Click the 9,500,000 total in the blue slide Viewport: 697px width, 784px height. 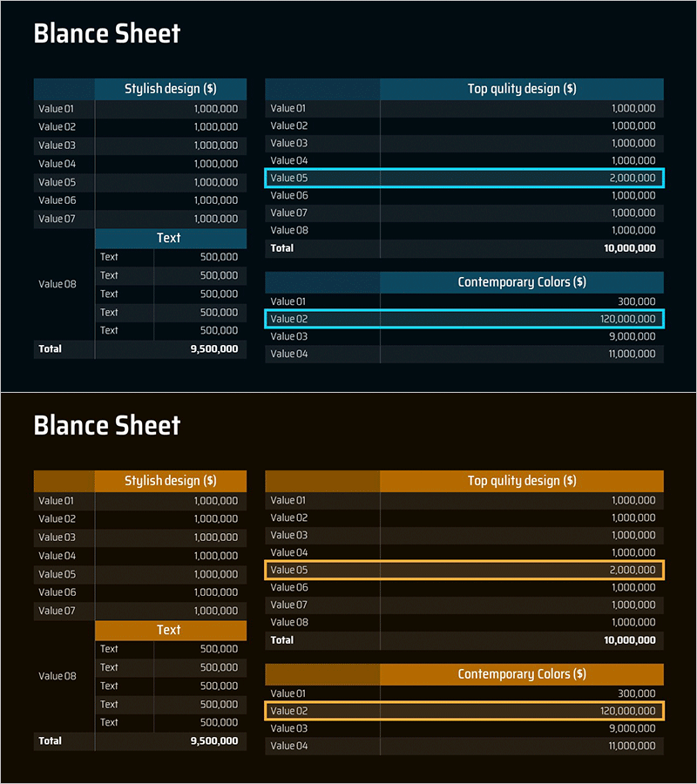click(213, 349)
